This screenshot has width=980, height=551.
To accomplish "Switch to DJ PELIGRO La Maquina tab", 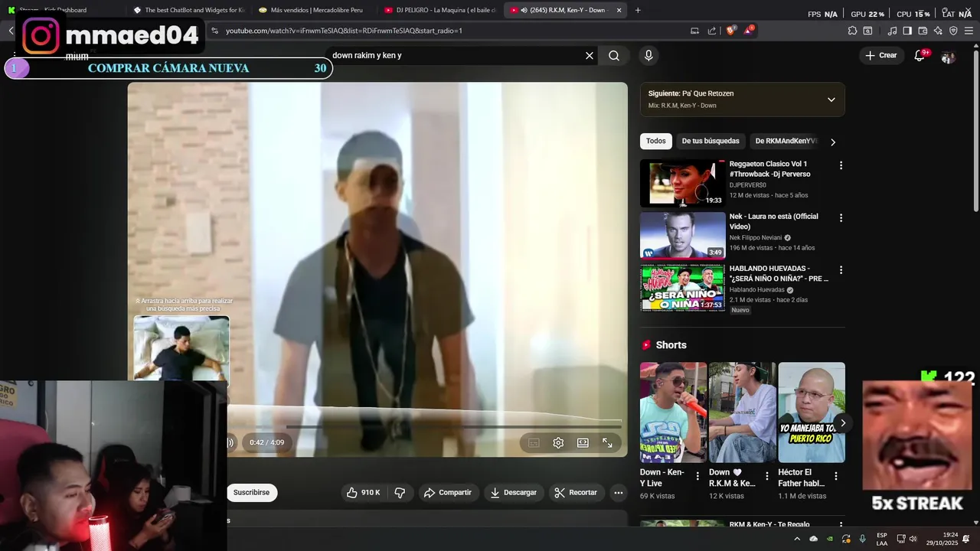I will (x=439, y=10).
